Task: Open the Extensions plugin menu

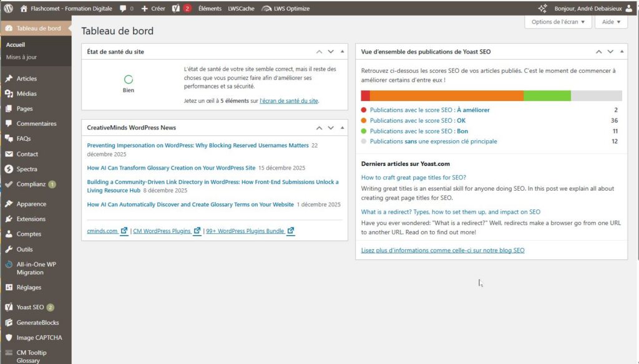Action: click(x=31, y=219)
